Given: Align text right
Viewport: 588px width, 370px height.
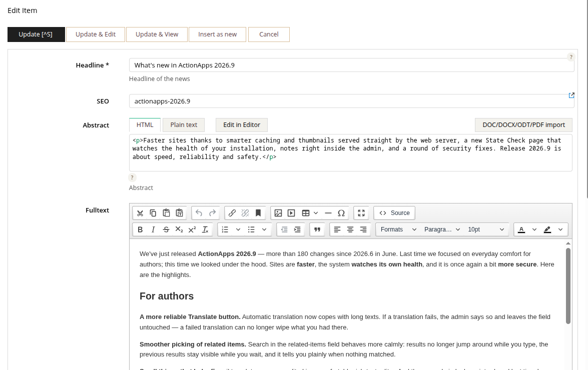Looking at the screenshot, I should click(363, 229).
